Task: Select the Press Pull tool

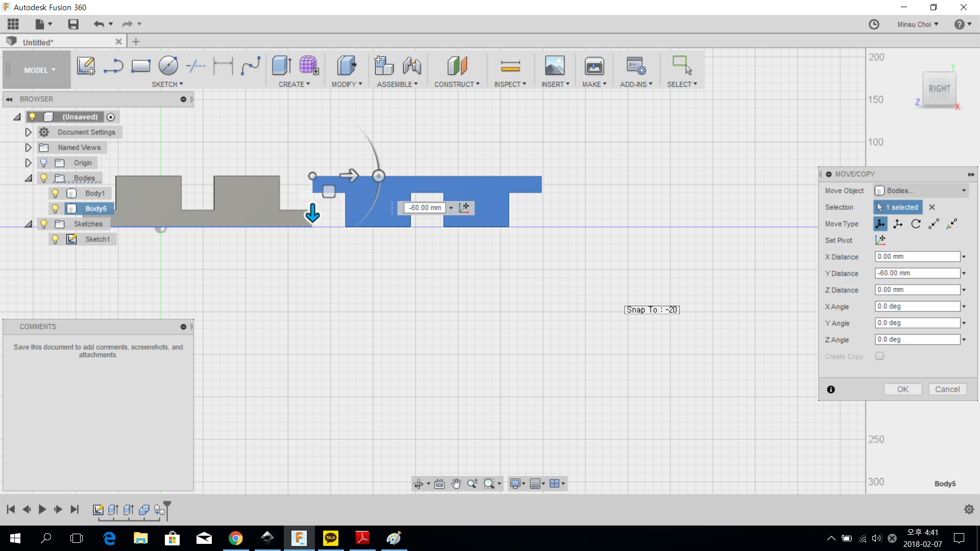Action: click(347, 66)
